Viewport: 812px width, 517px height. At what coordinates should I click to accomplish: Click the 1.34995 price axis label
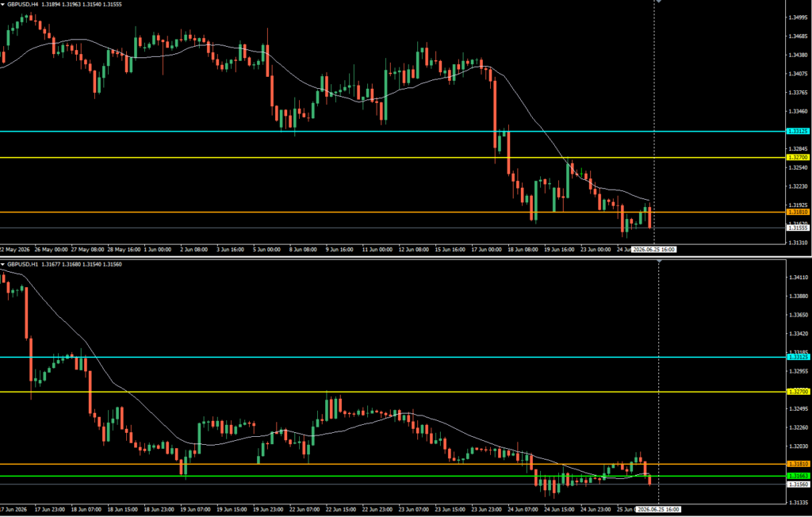[798, 17]
